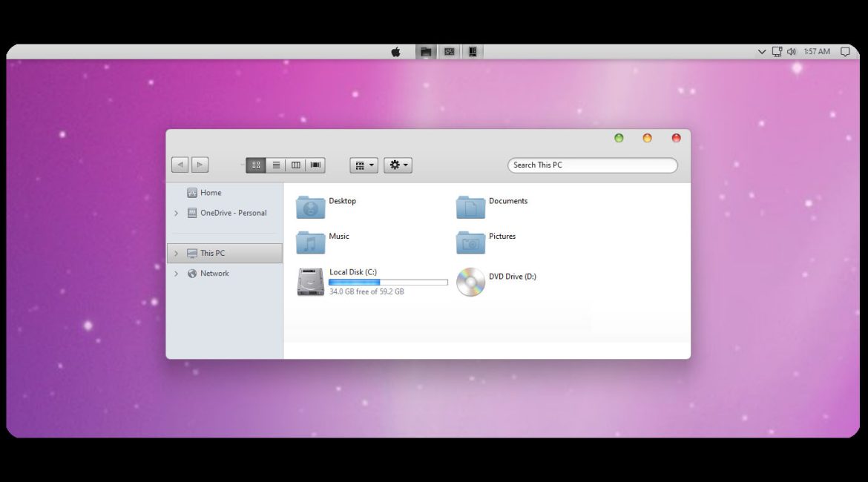868x482 pixels.
Task: Open the Documents folder
Action: (x=470, y=208)
